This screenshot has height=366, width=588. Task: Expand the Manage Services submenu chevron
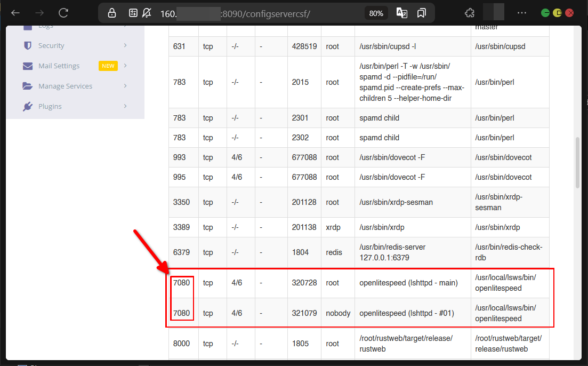point(125,86)
